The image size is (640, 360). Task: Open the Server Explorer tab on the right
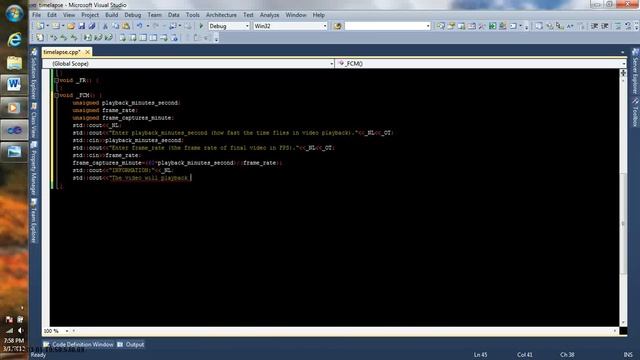point(635,71)
